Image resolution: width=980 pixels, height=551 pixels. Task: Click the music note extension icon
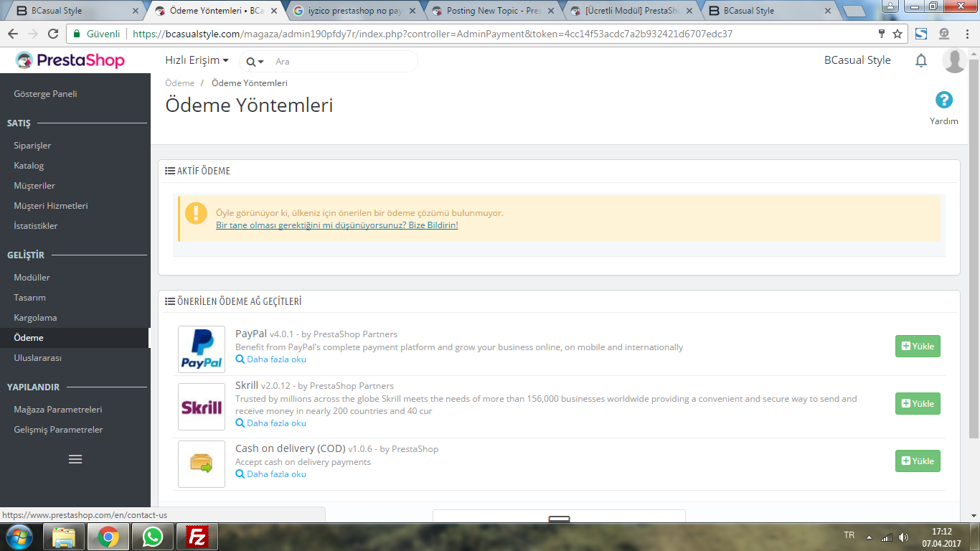click(944, 34)
